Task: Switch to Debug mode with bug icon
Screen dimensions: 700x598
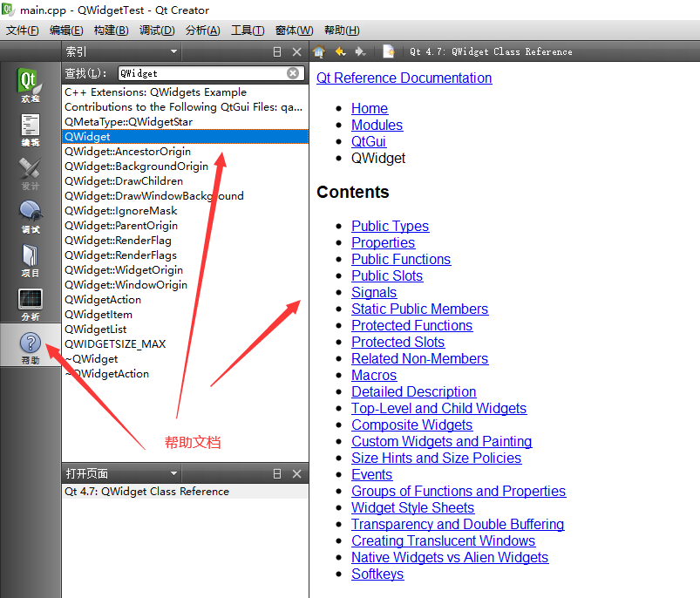Action: (x=30, y=217)
